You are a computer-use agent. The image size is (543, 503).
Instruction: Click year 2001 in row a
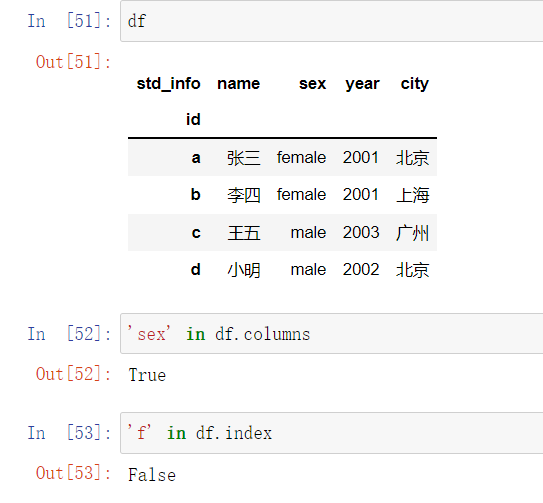click(361, 158)
